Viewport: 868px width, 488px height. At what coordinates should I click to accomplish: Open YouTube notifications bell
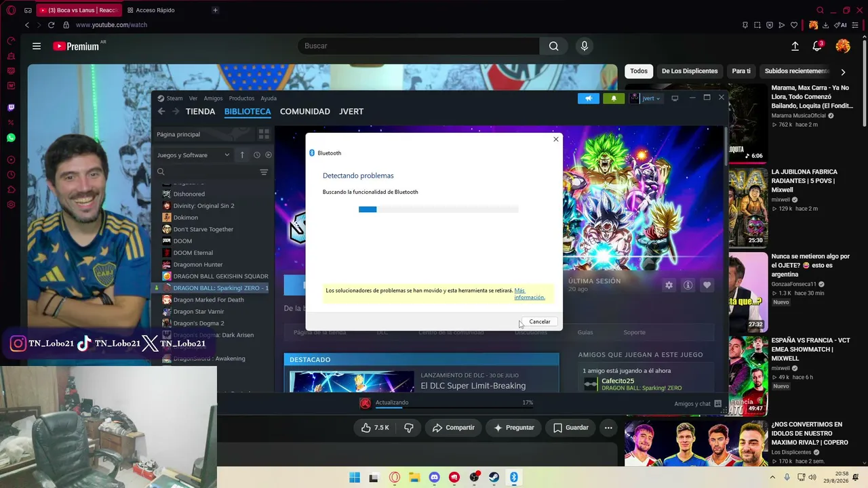pos(817,46)
